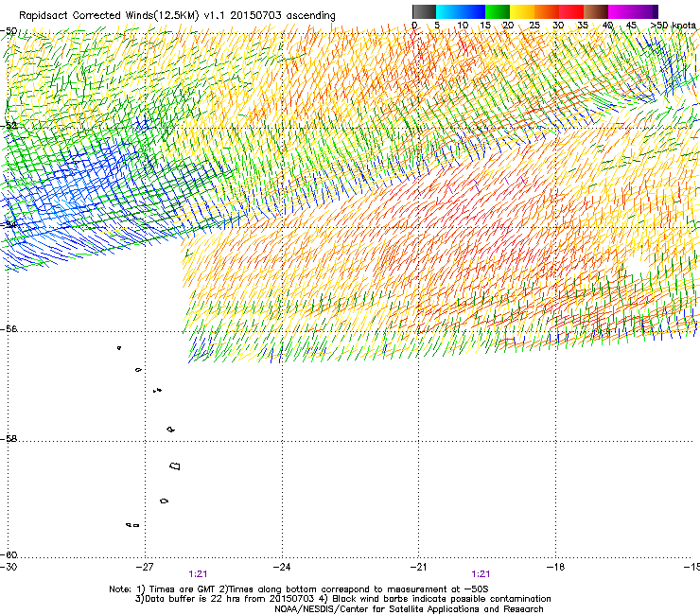Click the '>50 knots' legend label
Image resolution: width=700 pixels, height=615 pixels.
673,26
